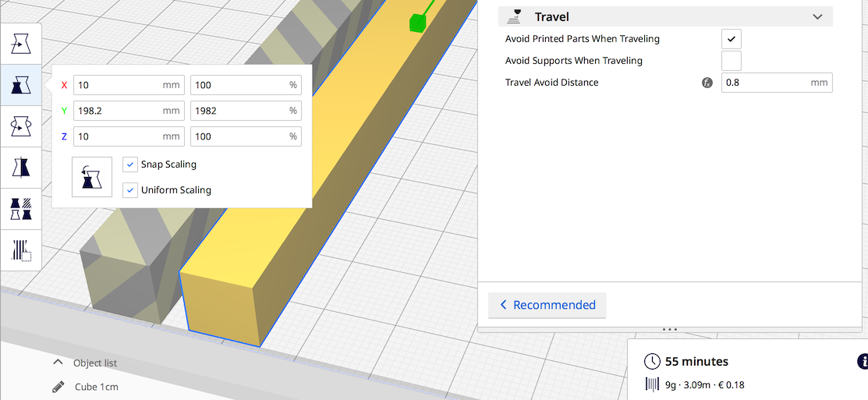Click the 55 minutes print time text
The width and height of the screenshot is (868, 400).
pyautogui.click(x=696, y=362)
